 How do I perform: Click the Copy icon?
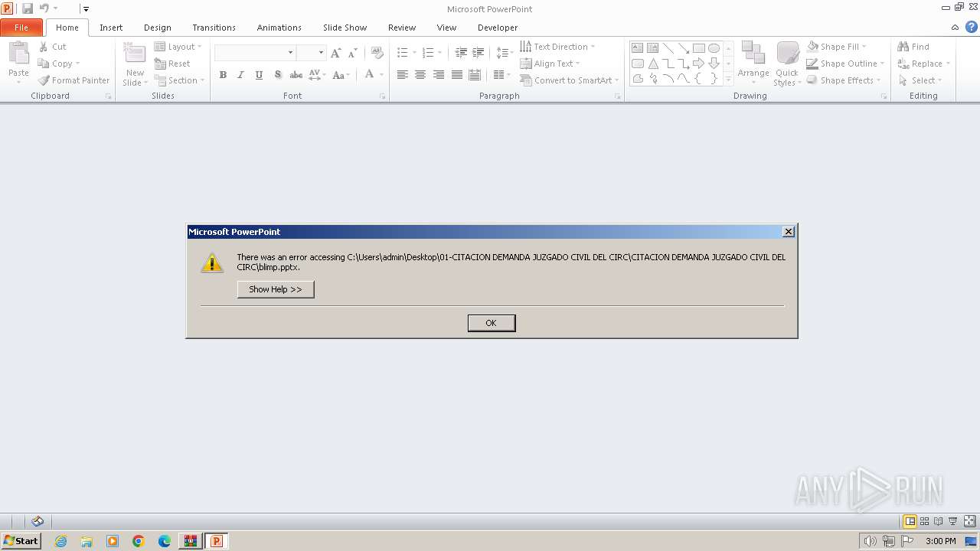(x=44, y=64)
